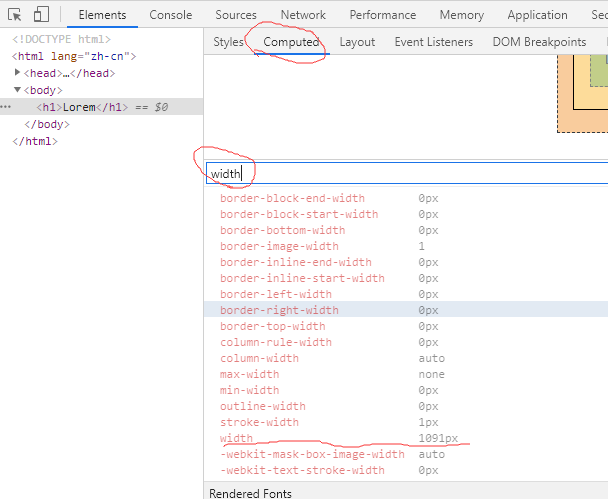
Task: Go to the Network tab
Action: 303,15
